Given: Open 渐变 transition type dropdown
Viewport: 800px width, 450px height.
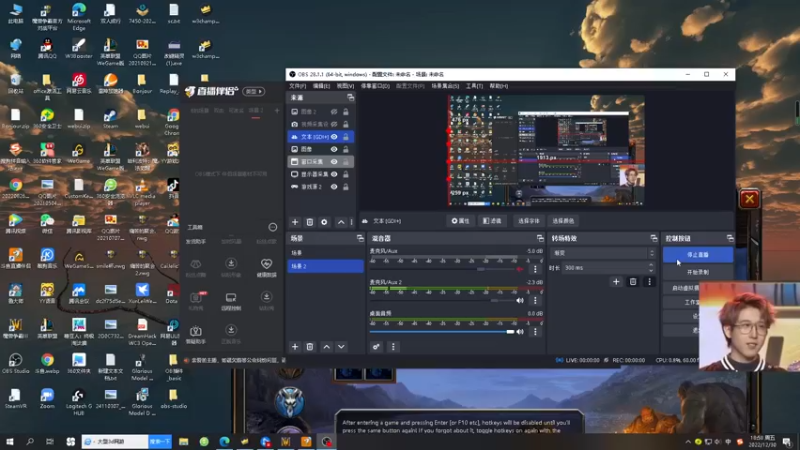Looking at the screenshot, I should pos(604,253).
